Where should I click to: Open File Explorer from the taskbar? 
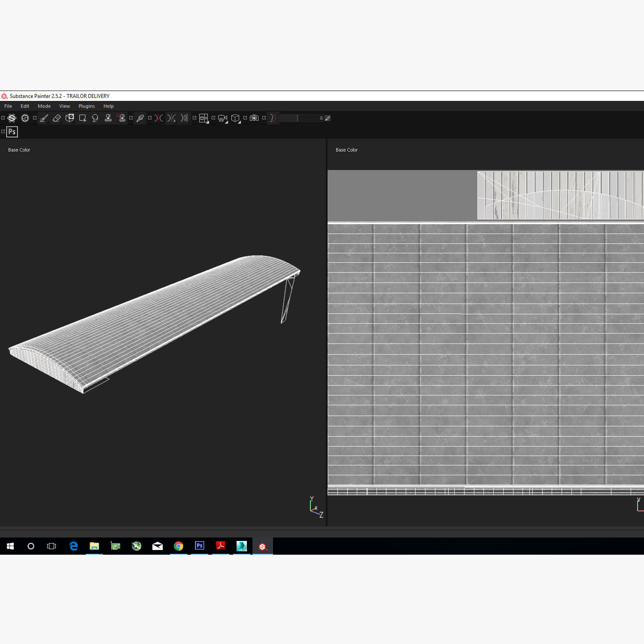tap(94, 546)
